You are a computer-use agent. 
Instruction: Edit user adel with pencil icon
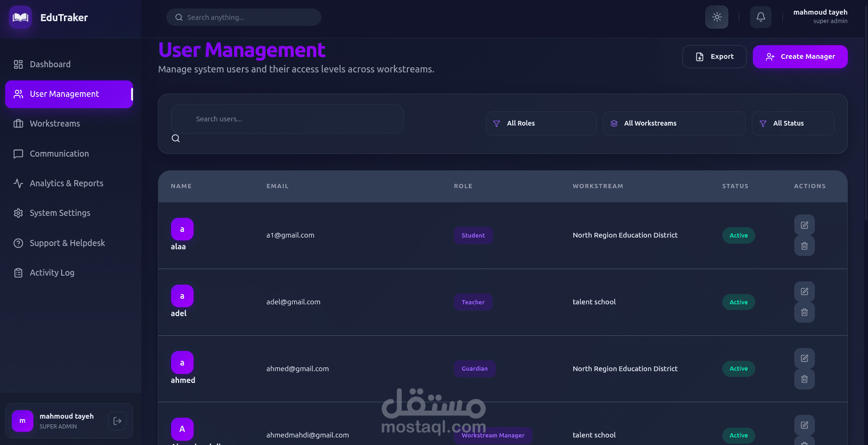[x=804, y=292]
